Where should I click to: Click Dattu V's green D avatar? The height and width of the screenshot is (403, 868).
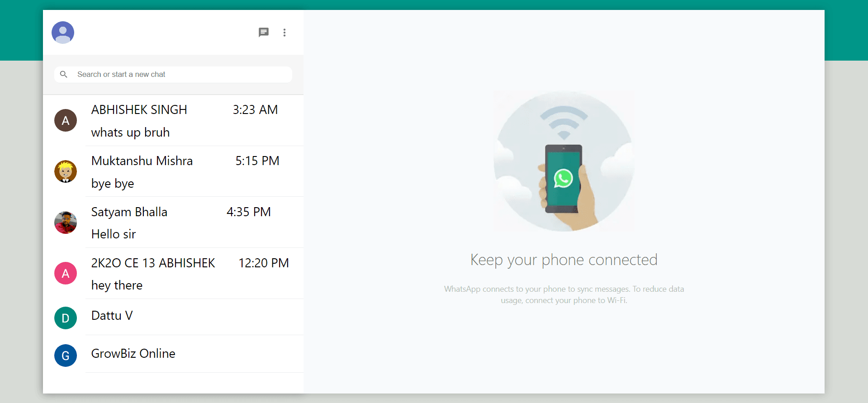pyautogui.click(x=66, y=318)
